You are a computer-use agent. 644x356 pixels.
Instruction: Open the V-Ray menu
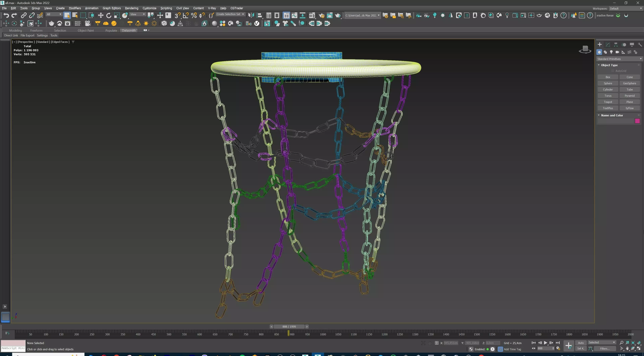212,8
